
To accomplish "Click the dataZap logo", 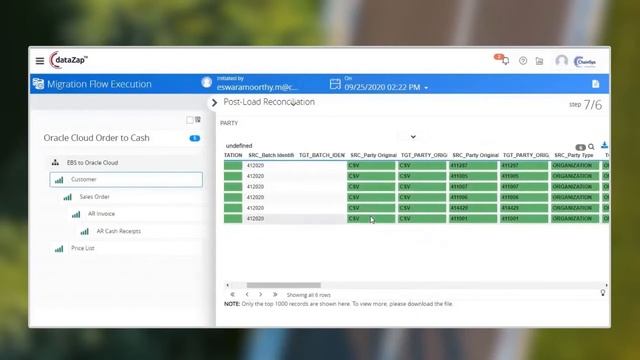I will 68,60.
